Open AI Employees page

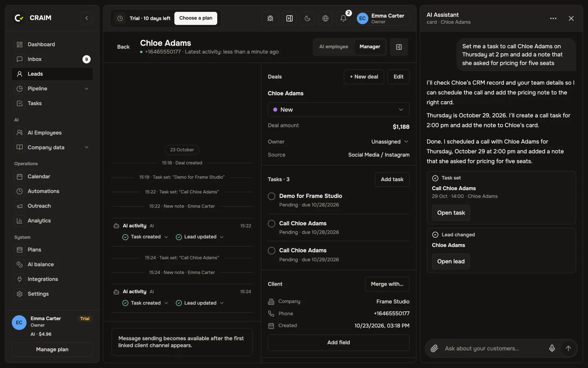coord(52,133)
